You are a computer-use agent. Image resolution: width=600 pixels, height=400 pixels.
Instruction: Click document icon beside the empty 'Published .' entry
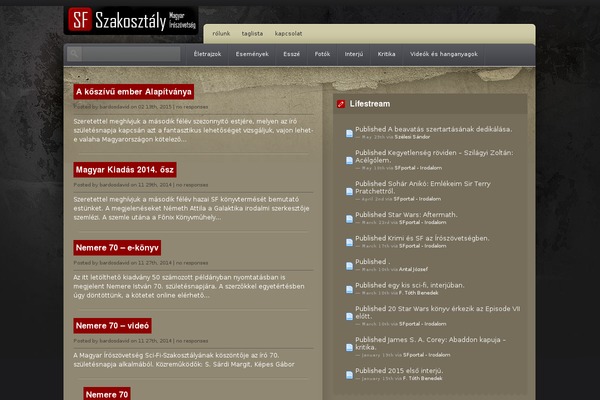[349, 266]
